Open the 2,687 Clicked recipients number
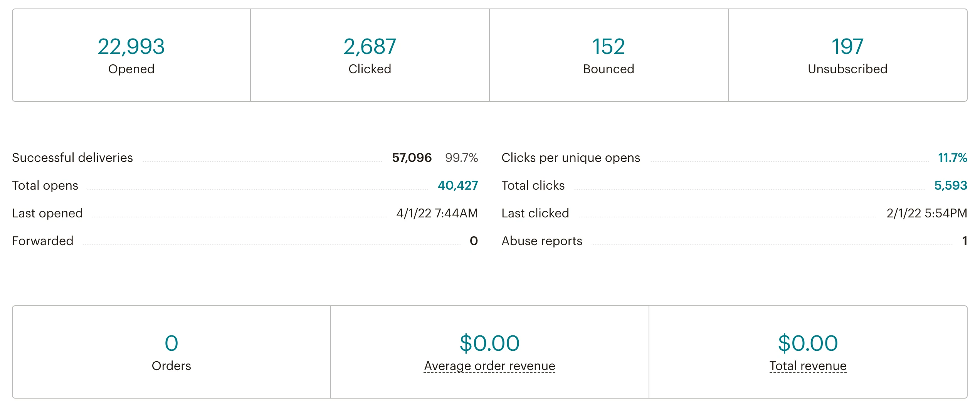Image resolution: width=980 pixels, height=409 pixels. coord(370,47)
